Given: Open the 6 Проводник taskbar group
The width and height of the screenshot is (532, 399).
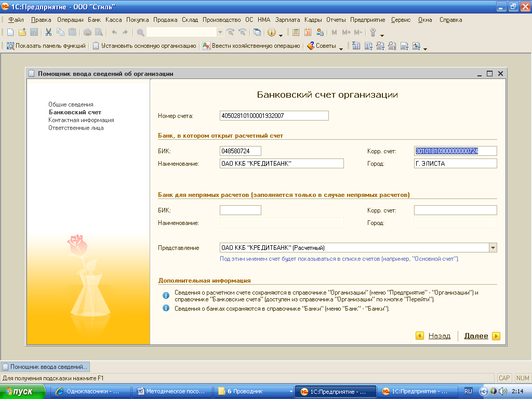Looking at the screenshot, I should [x=254, y=392].
